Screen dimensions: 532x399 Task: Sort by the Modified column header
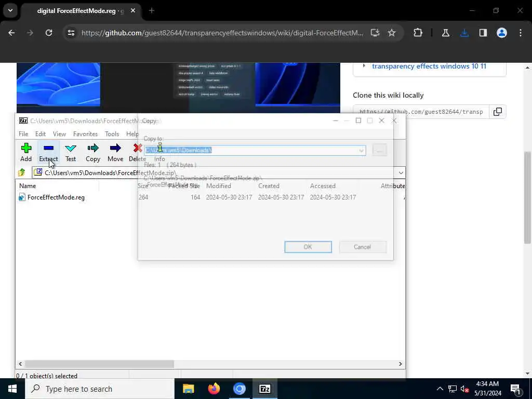219,186
